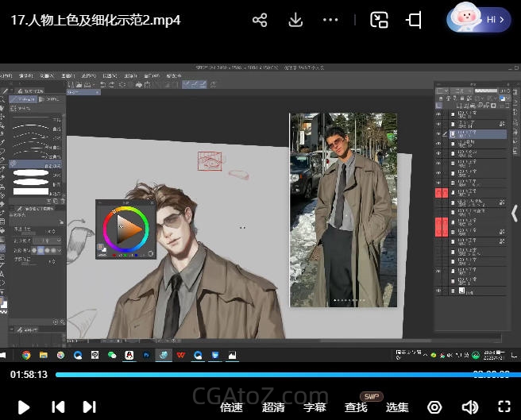Open the player settings gear icon
Viewport: 521px width, 420px height.
pyautogui.click(x=434, y=407)
